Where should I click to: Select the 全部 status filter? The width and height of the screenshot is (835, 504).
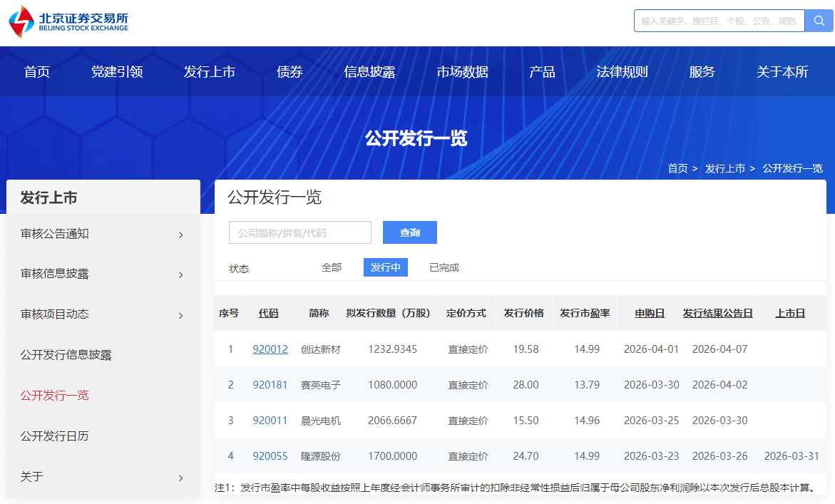click(x=332, y=267)
